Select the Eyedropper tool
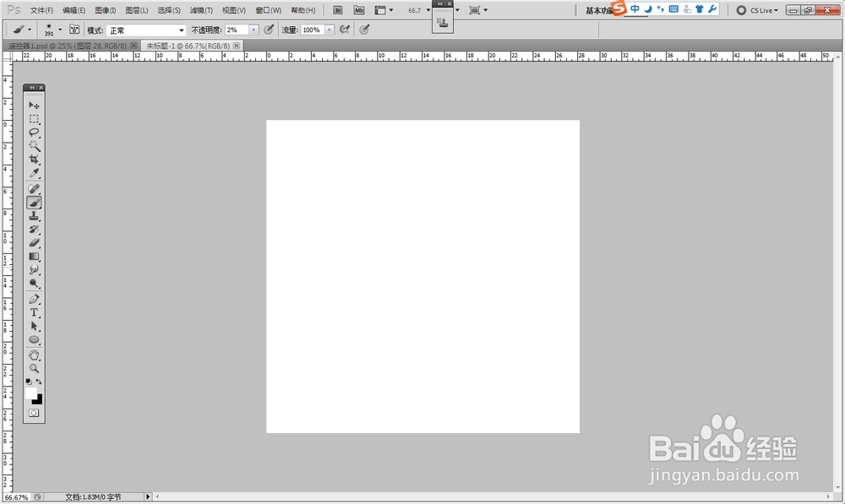 click(34, 173)
